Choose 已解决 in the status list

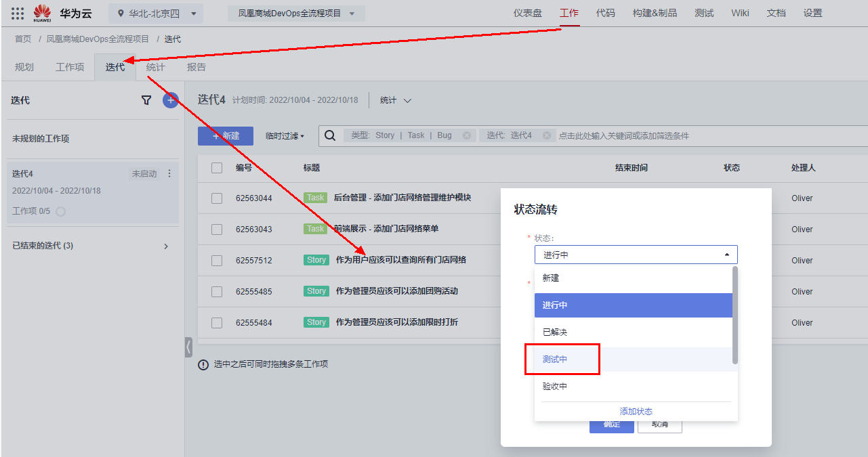point(634,332)
